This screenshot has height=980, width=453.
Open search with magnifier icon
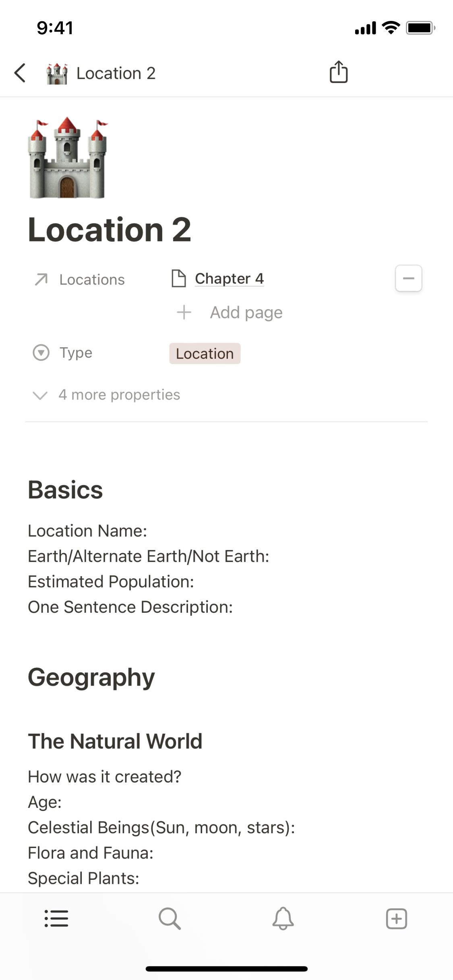click(170, 919)
